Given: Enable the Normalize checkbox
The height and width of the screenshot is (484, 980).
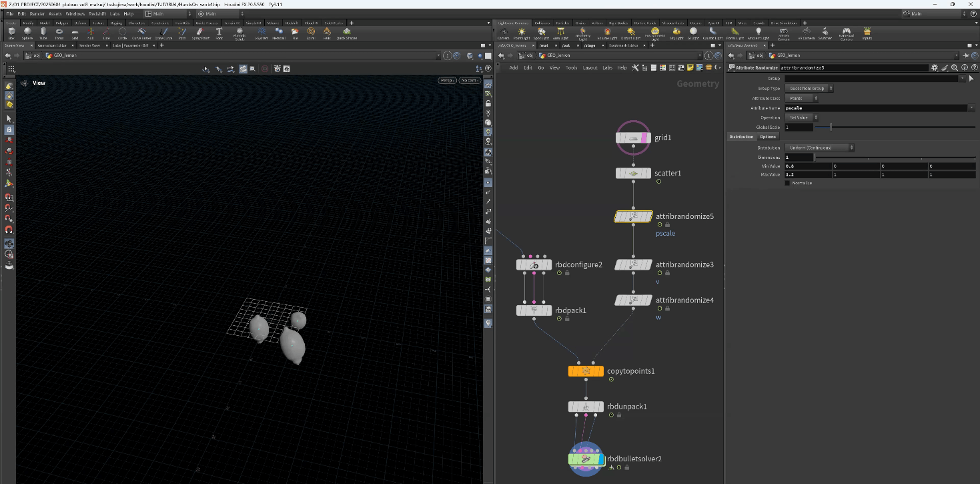Looking at the screenshot, I should click(788, 183).
